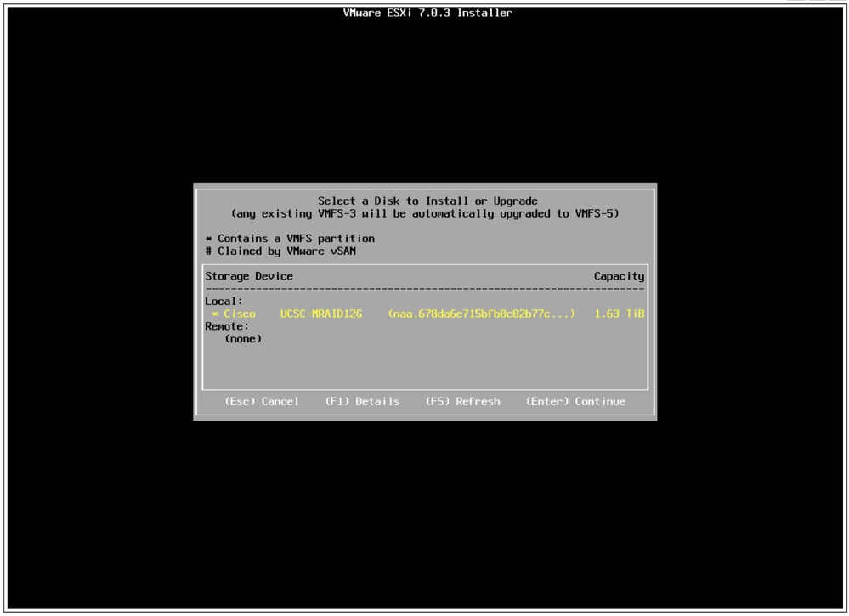Click the Local: section label
849x616 pixels.
click(224, 302)
